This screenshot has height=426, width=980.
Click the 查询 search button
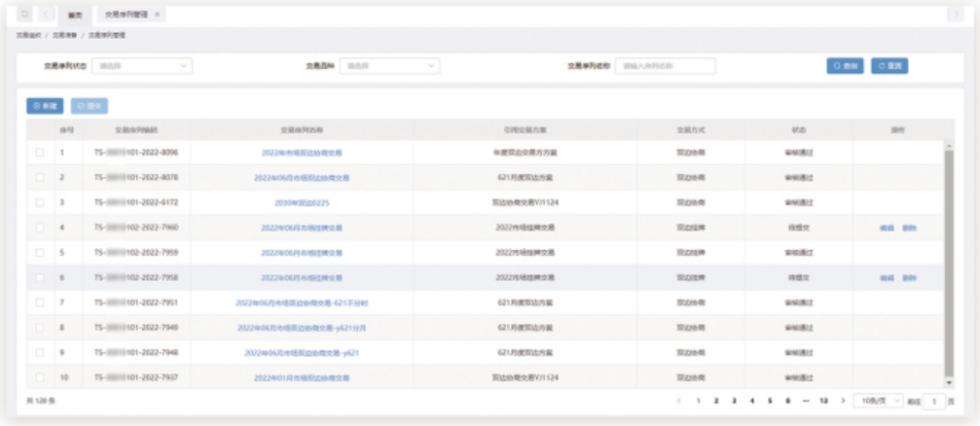point(845,65)
